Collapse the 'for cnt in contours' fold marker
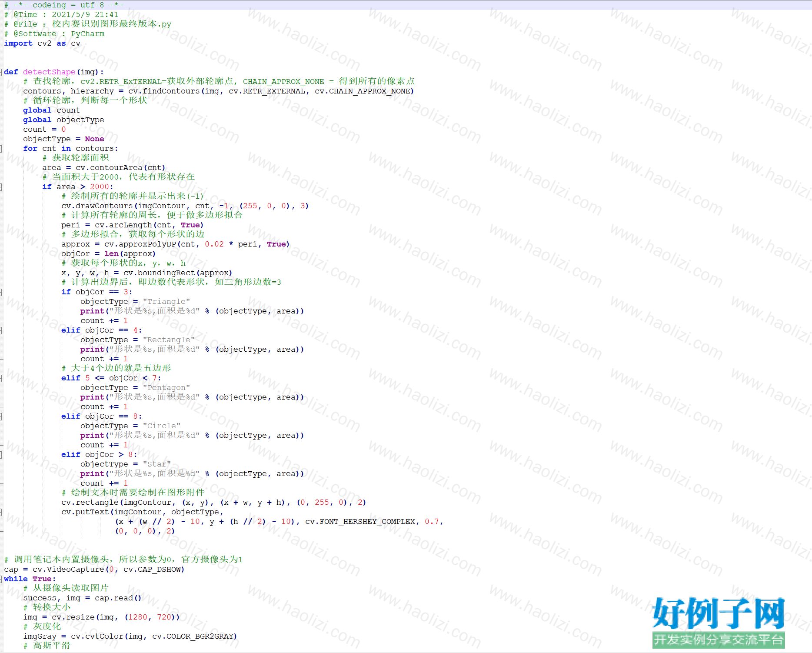 click(x=1, y=149)
